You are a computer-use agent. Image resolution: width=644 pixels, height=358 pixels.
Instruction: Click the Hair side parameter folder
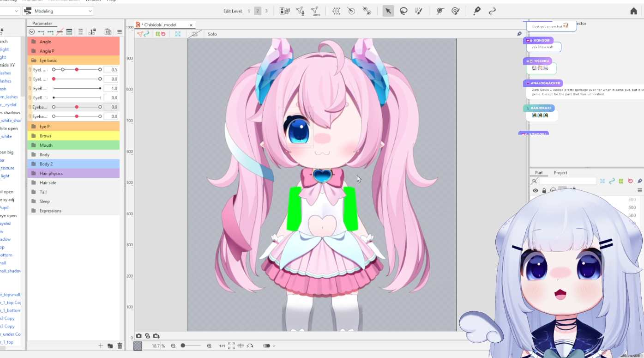(x=73, y=183)
